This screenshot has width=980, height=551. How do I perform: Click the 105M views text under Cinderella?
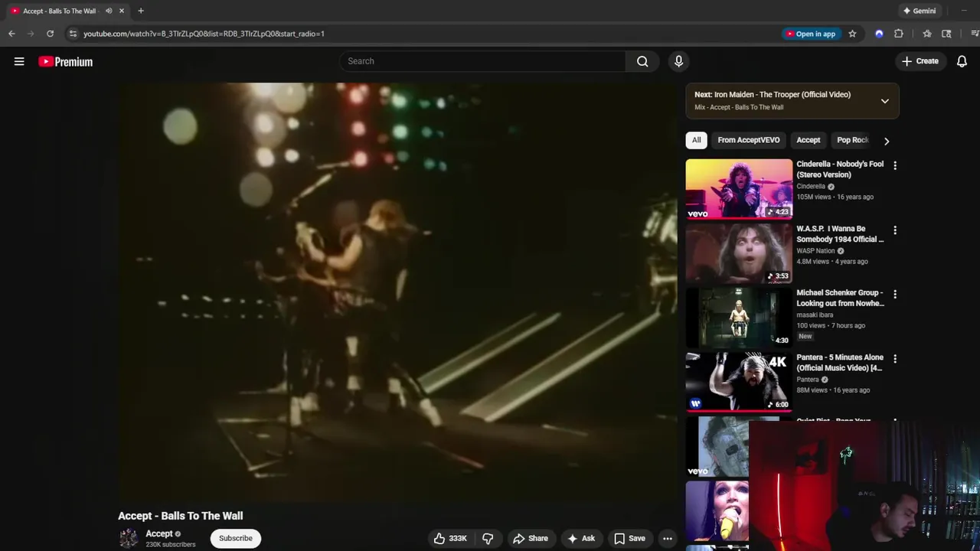813,197
